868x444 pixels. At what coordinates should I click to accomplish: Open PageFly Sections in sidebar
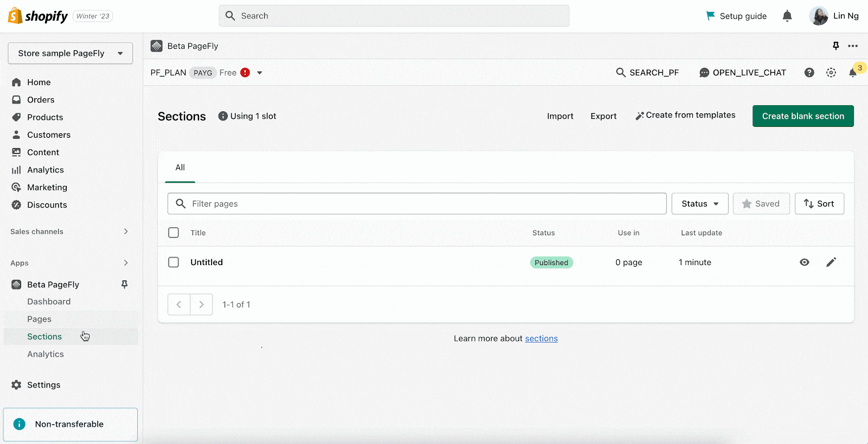(x=44, y=337)
